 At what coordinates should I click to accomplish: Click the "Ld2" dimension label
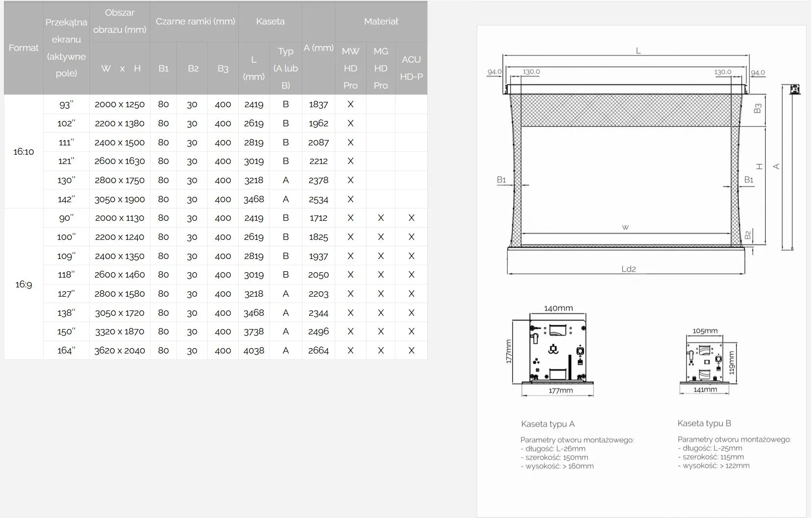(x=628, y=269)
